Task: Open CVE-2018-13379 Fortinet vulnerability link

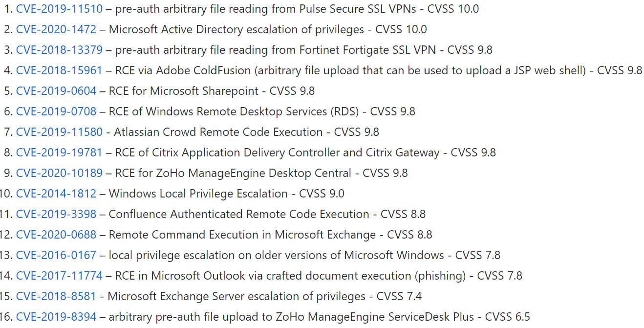Action: point(59,50)
